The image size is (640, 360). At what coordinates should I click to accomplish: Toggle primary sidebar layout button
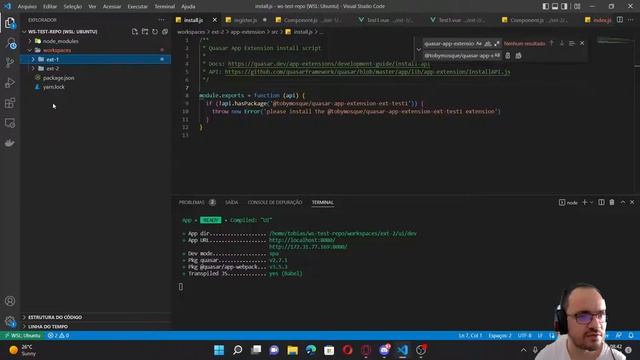546,7
